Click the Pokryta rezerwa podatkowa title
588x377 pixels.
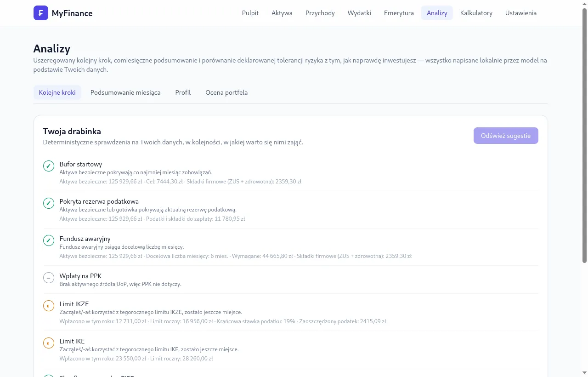[99, 201]
